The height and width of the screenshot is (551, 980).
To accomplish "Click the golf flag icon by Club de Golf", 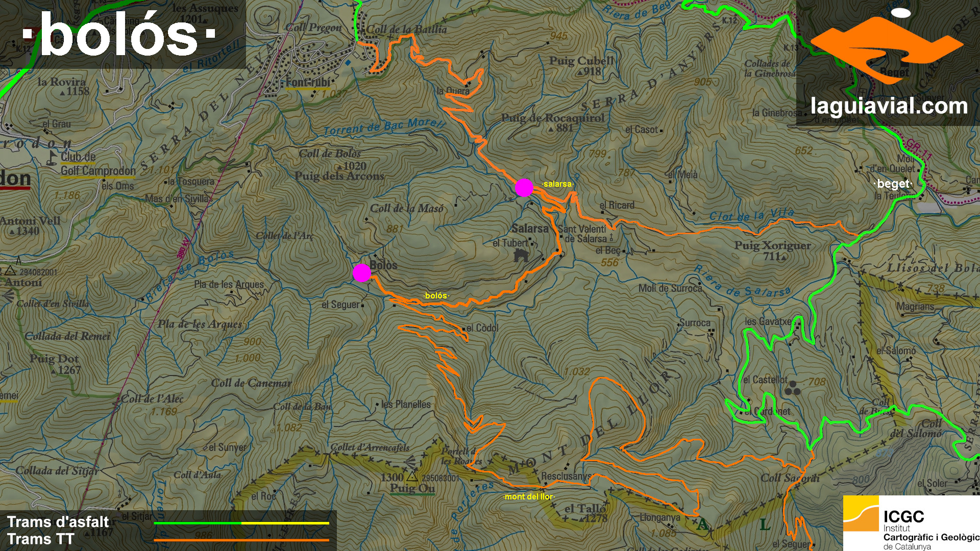I will coord(52,158).
